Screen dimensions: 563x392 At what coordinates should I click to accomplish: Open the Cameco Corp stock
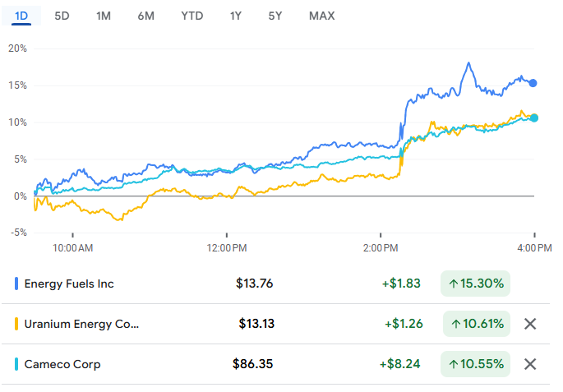coord(62,364)
